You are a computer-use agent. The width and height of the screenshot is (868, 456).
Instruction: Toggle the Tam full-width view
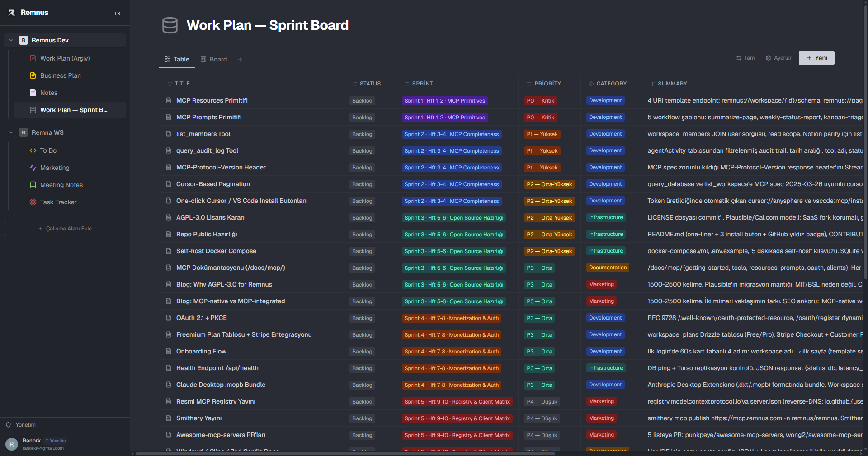pos(745,58)
